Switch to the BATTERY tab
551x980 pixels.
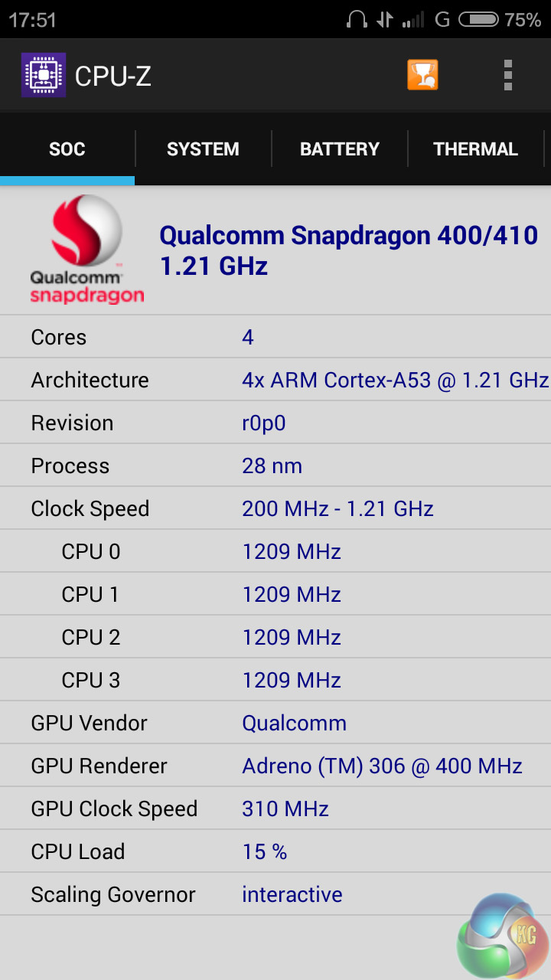pyautogui.click(x=340, y=149)
